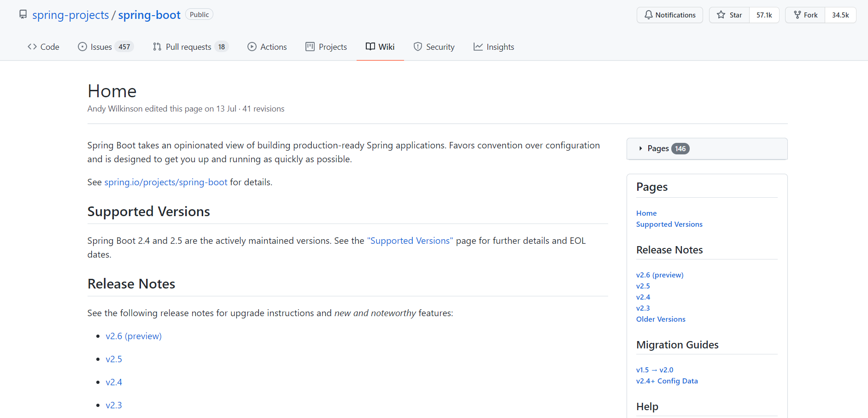Click the repository icon beside spring-projects
Image resolution: width=868 pixels, height=418 pixels.
point(23,15)
